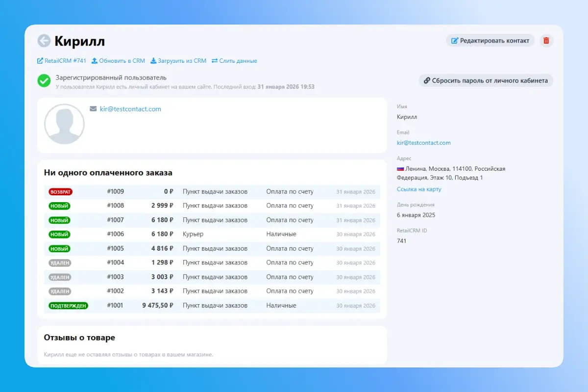
Task: Click kir@testcontact.com in the right sidebar
Action: (423, 143)
